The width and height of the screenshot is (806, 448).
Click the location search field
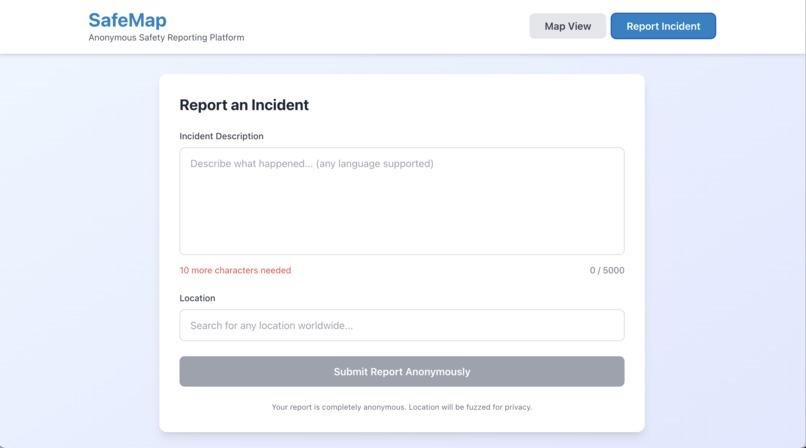402,325
